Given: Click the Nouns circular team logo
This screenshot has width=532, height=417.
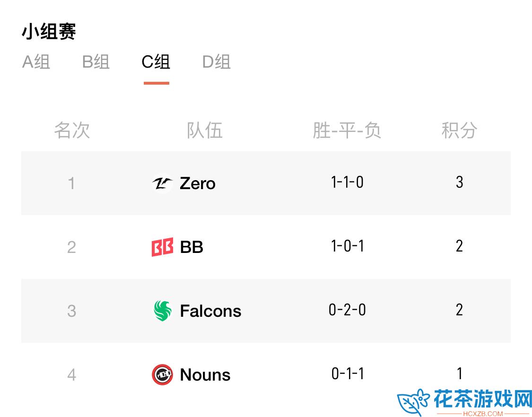Looking at the screenshot, I should (162, 374).
